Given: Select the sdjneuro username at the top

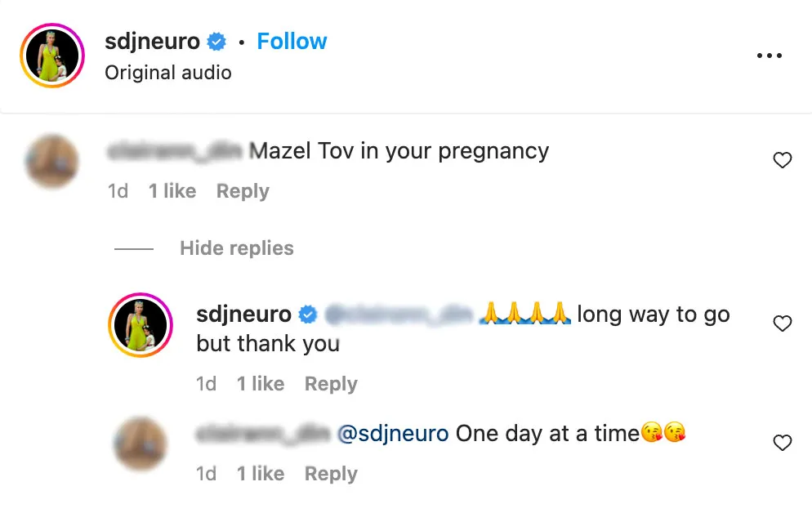Looking at the screenshot, I should (153, 40).
